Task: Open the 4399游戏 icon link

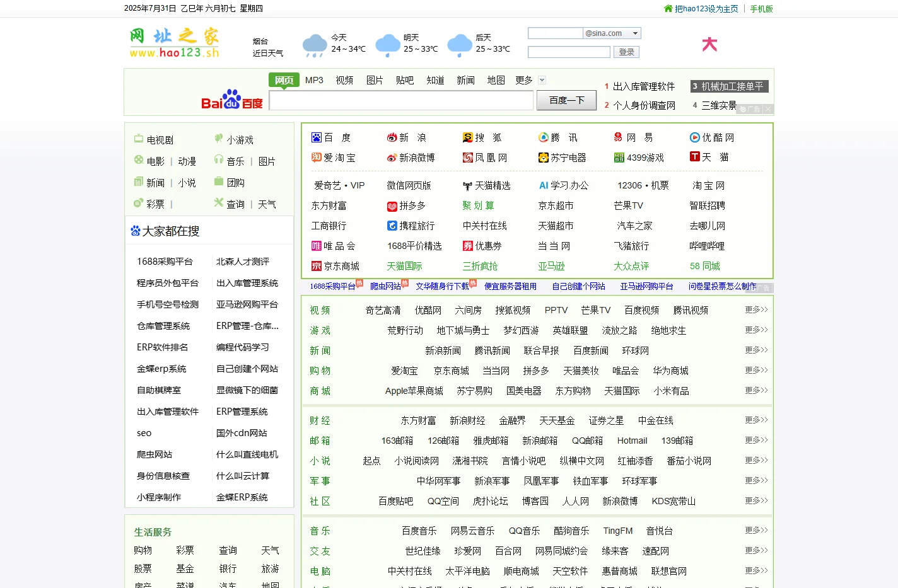Action: 619,158
